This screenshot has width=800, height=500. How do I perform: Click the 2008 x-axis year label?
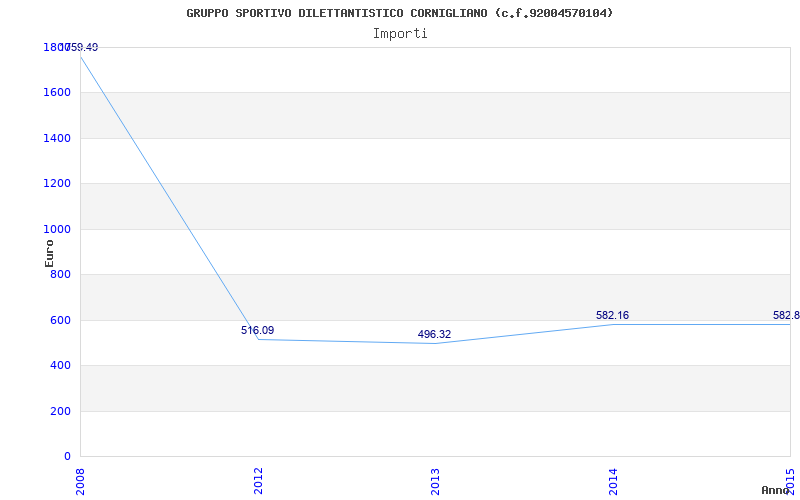[81, 481]
